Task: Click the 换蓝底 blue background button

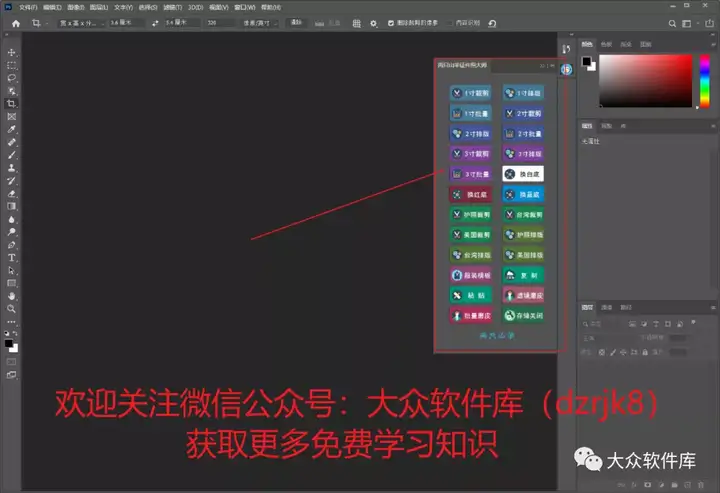Action: (x=523, y=194)
